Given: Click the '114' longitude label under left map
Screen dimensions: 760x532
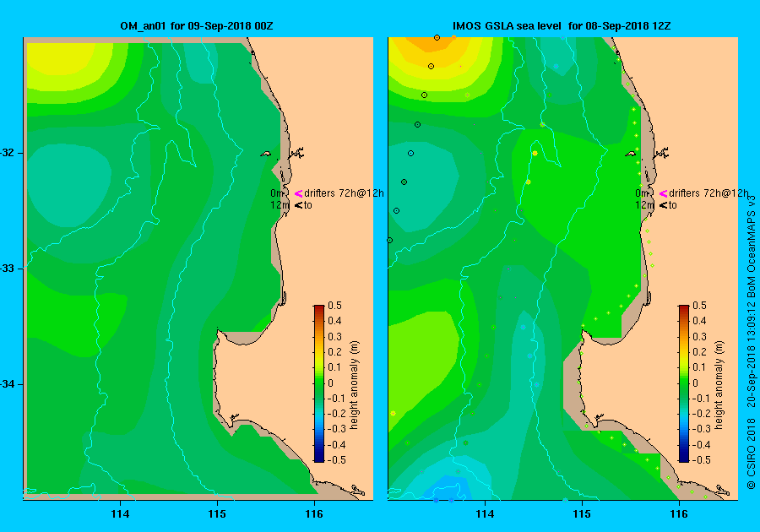Looking at the screenshot, I should coord(120,514).
